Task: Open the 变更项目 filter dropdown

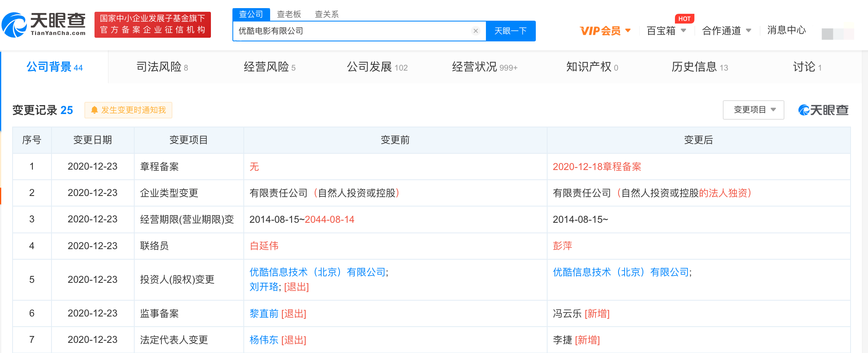Action: pyautogui.click(x=753, y=110)
